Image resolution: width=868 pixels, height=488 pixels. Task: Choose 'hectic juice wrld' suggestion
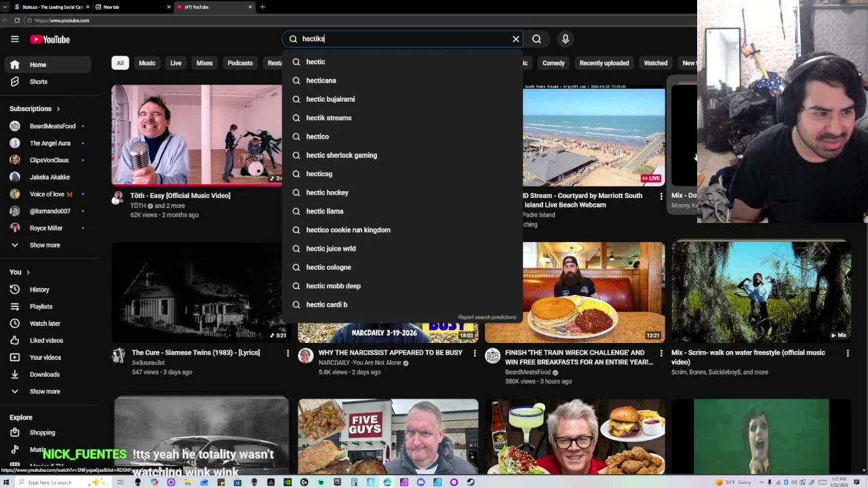pos(403,249)
